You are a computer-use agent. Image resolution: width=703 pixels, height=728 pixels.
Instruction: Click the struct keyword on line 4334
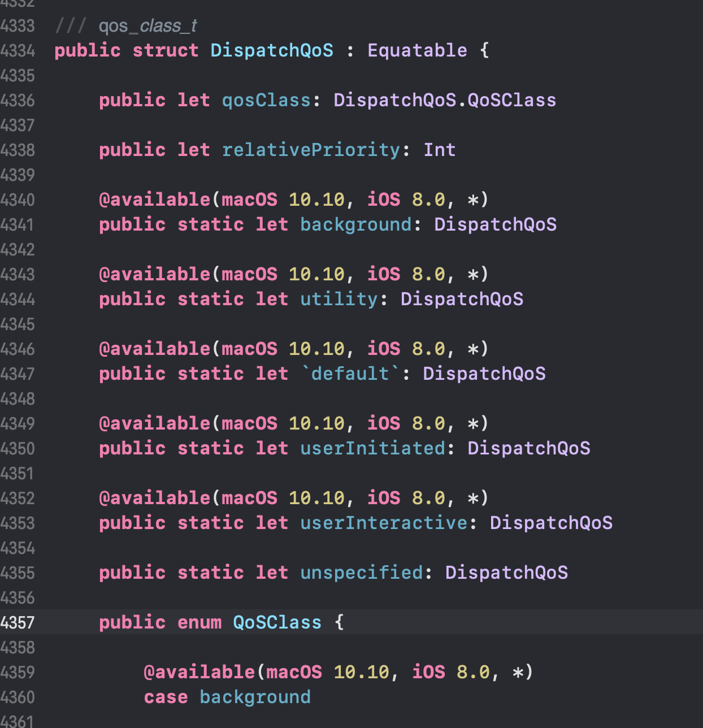point(166,50)
